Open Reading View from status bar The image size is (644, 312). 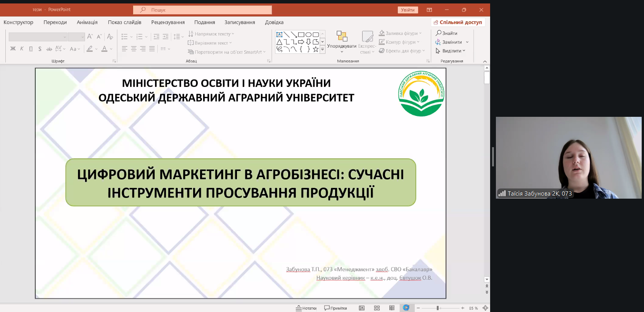click(x=392, y=308)
